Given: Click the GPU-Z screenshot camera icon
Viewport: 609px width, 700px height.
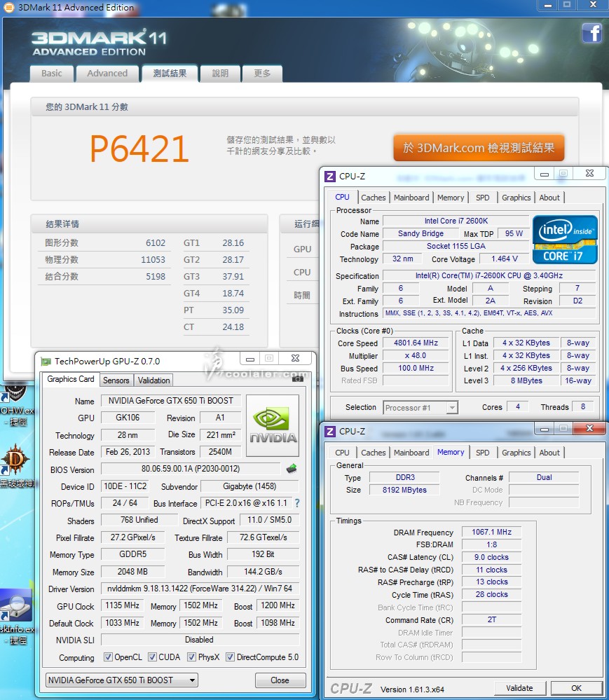Looking at the screenshot, I should pos(298,379).
